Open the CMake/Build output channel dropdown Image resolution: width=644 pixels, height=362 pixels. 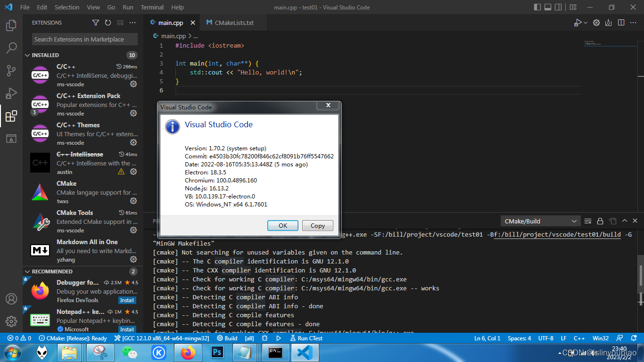(x=540, y=221)
